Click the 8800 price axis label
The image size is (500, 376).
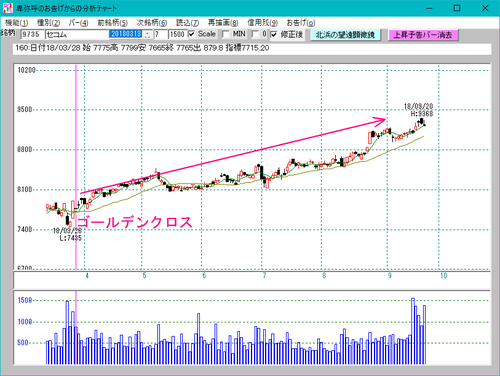pos(24,149)
